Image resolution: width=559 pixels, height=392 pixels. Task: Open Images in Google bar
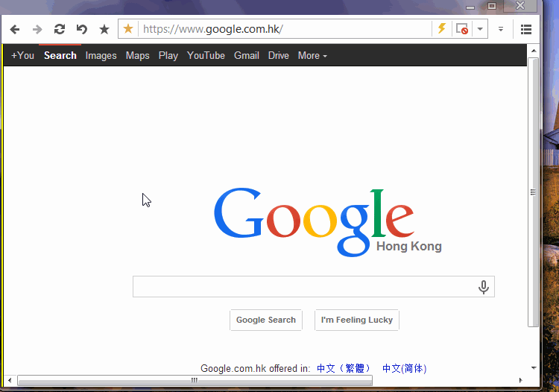coord(101,56)
